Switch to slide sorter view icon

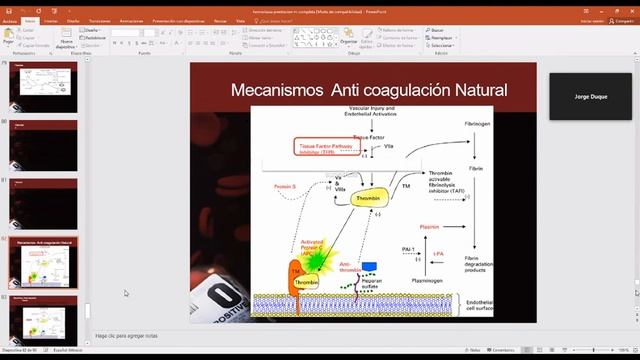click(540, 350)
